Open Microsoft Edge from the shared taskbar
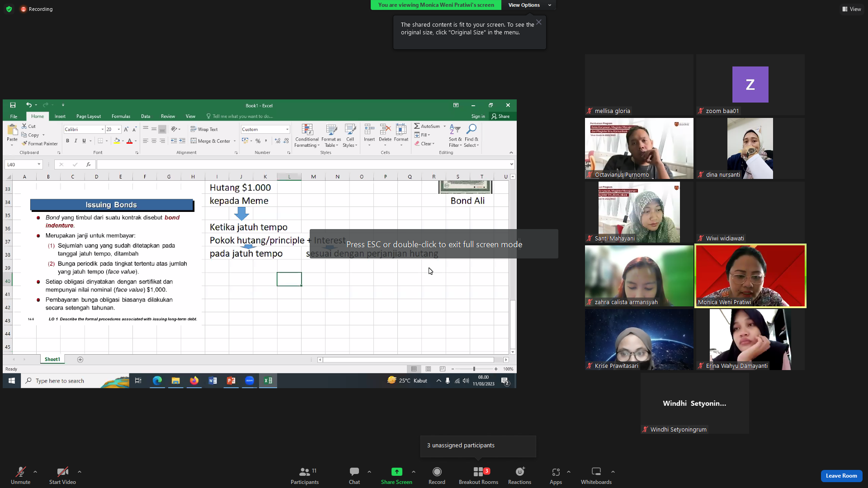Screen dimensions: 868x488 tap(157, 381)
